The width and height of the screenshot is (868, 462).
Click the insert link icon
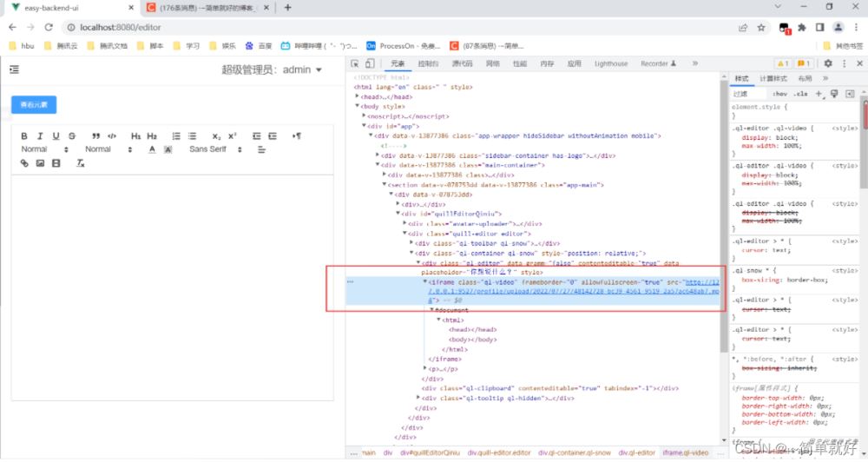click(24, 163)
